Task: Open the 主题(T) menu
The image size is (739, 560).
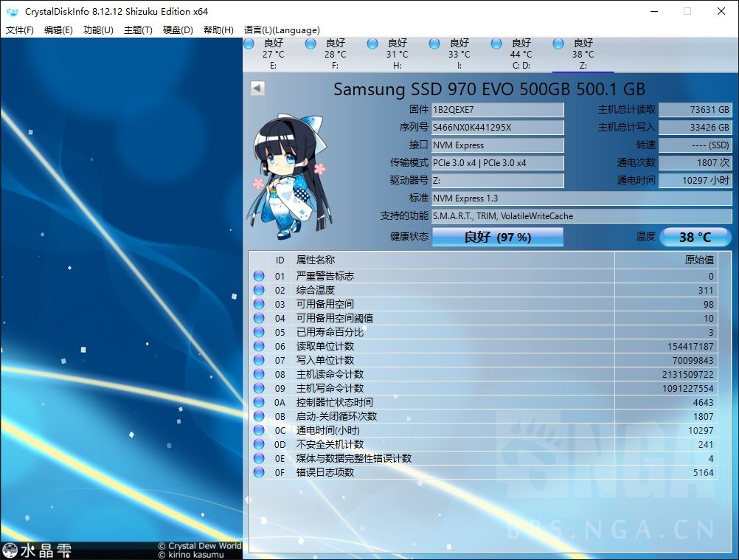Action: (x=136, y=30)
